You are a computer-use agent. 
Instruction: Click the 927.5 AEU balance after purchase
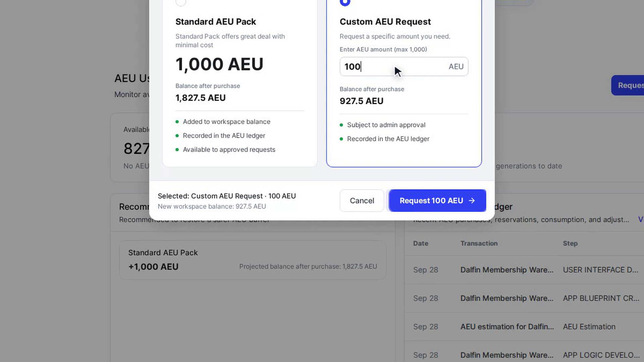pos(362,101)
